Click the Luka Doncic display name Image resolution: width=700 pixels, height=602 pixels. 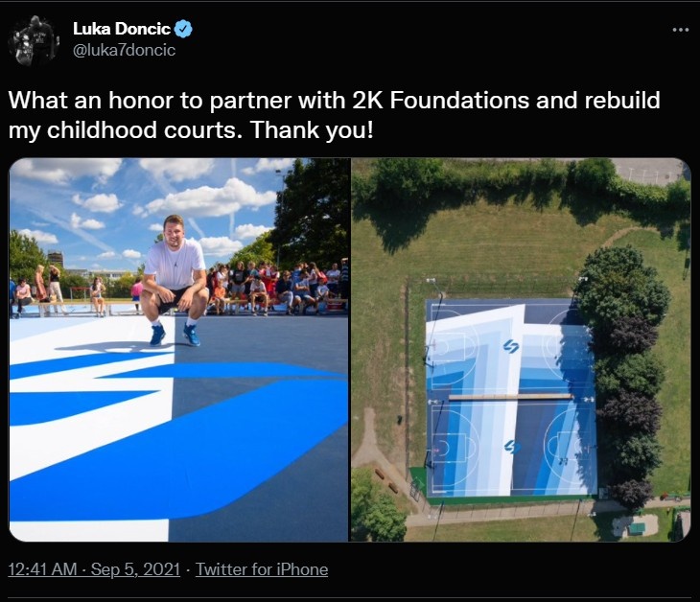tap(122, 29)
